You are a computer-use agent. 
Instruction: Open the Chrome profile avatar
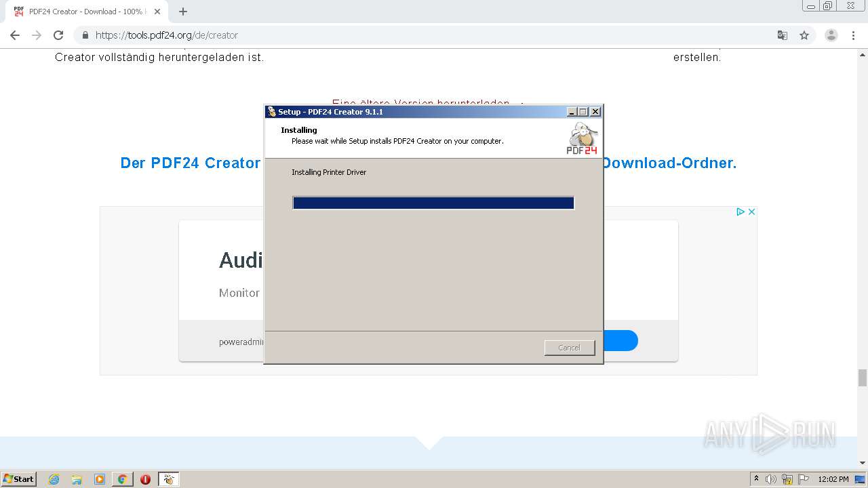click(831, 35)
